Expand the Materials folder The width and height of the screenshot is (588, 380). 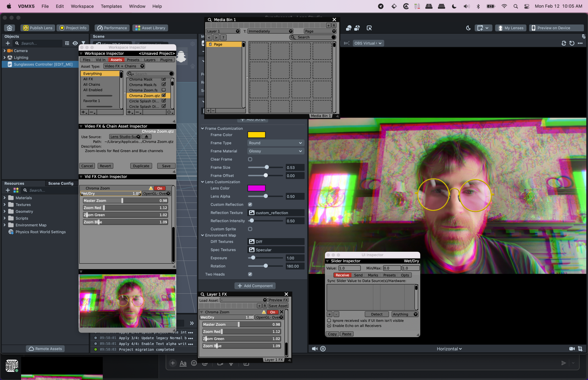(x=5, y=198)
